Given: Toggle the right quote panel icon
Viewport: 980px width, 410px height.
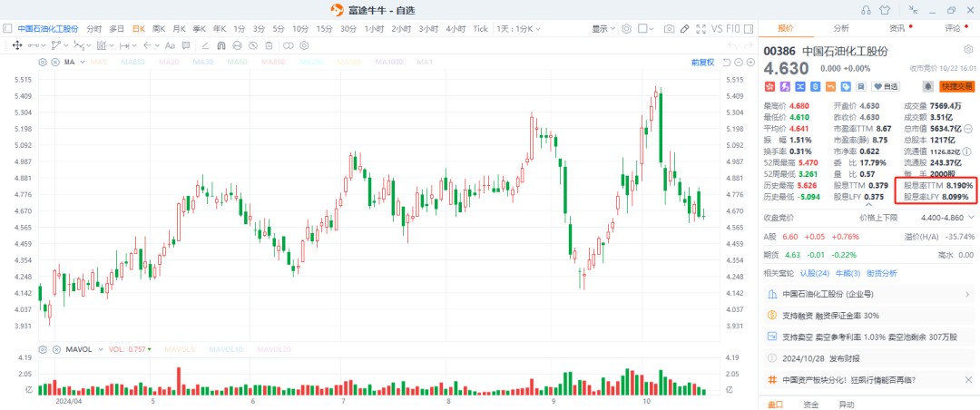Looking at the screenshot, I should 750,29.
